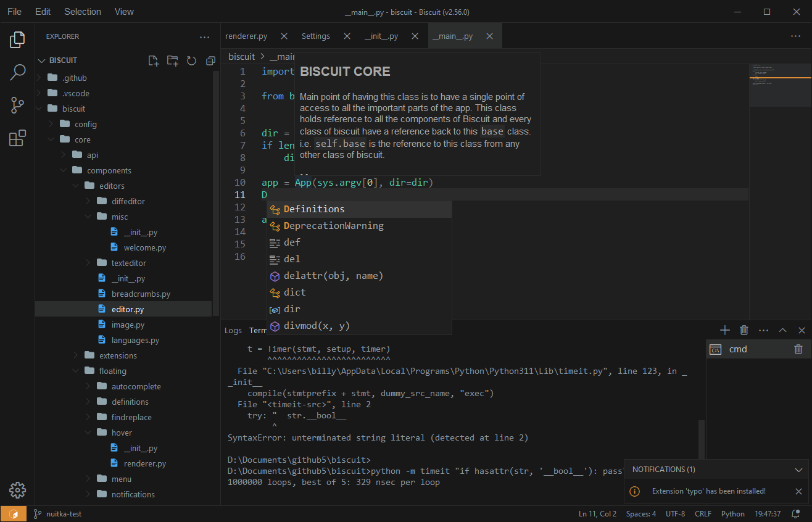Click the orange Biscuit logo in status bar
Screen dimensions: 812x522
tap(13, 513)
